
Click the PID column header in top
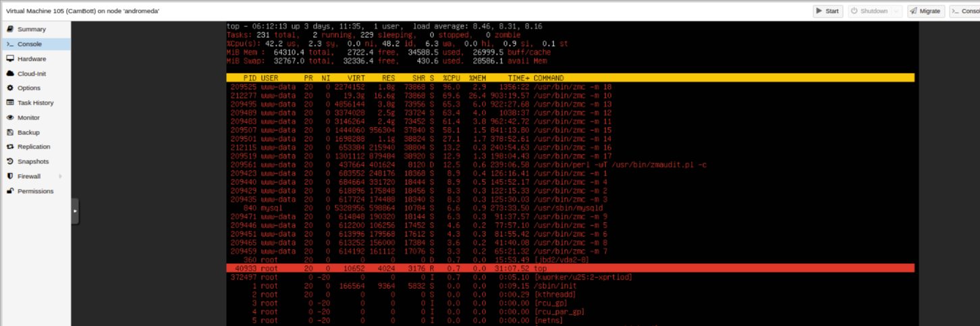click(250, 78)
